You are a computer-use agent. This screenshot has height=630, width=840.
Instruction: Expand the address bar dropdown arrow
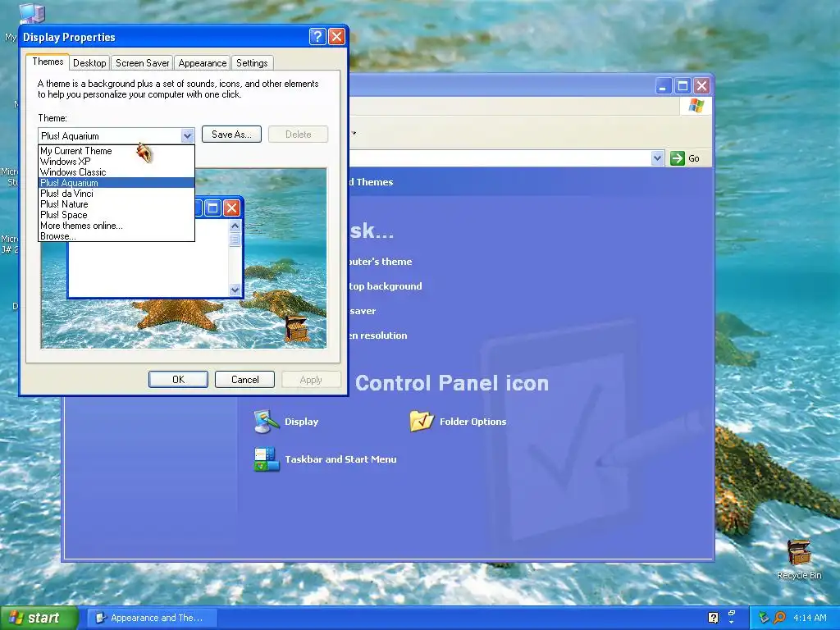(657, 158)
